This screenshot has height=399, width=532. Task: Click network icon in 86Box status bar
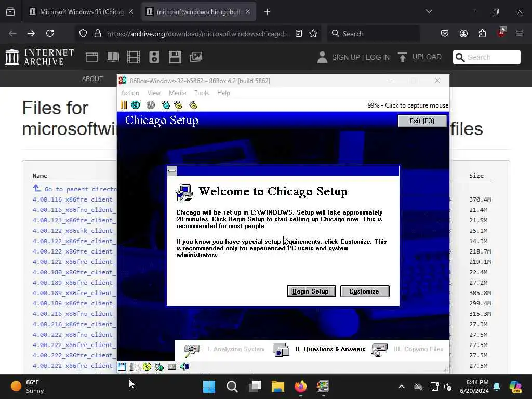pos(159,367)
